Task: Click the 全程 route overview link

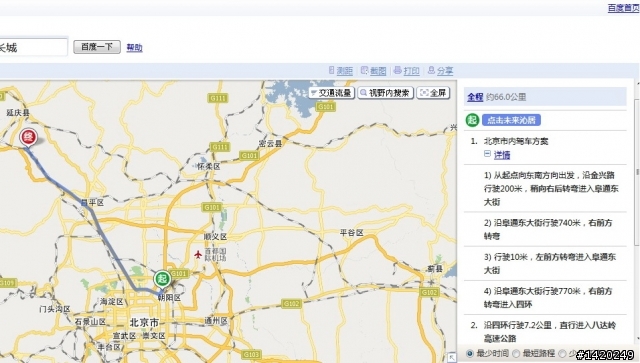Action: 475,97
